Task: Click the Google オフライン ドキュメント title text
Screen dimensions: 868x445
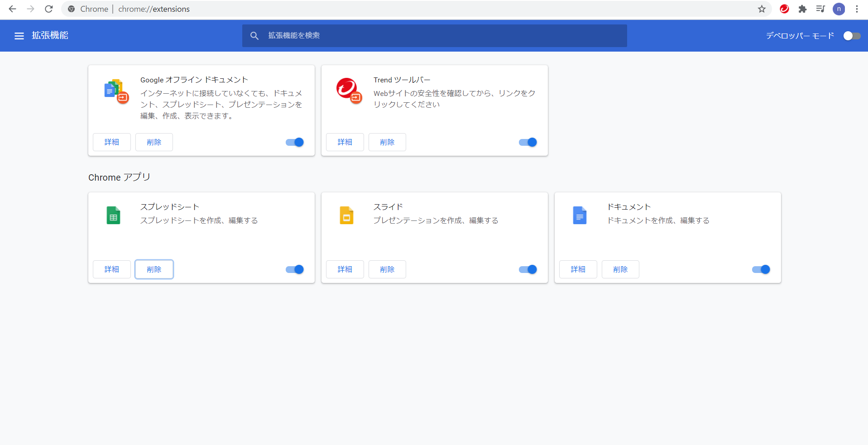Action: [x=194, y=80]
